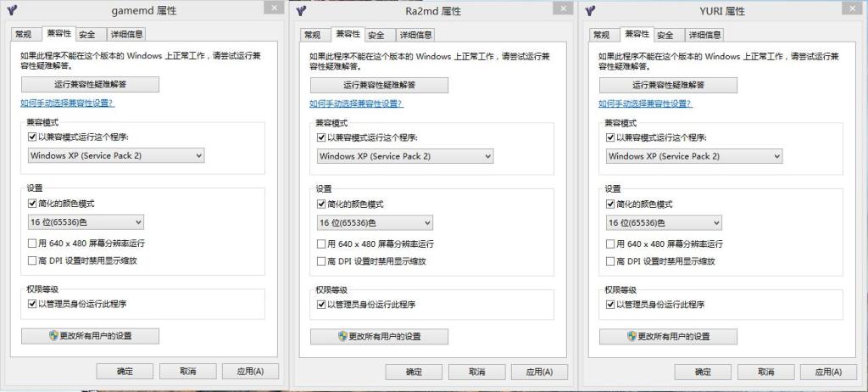Close the YURI 属性 window

[852, 8]
